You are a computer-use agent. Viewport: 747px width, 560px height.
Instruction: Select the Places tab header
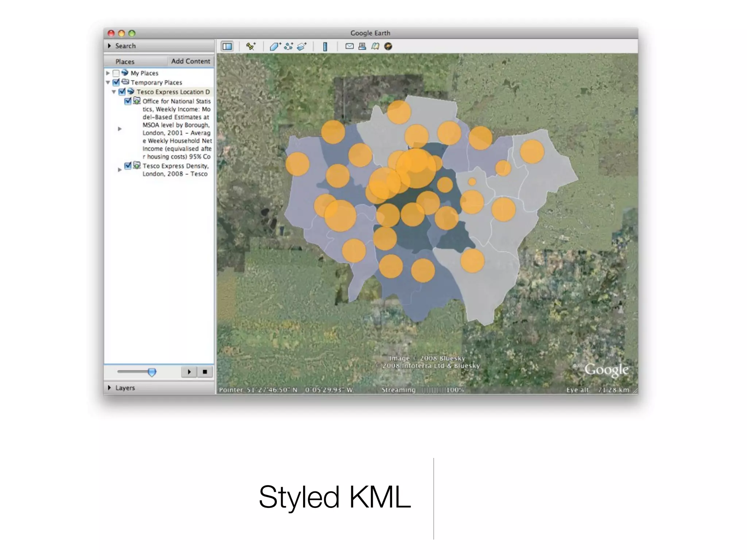125,62
